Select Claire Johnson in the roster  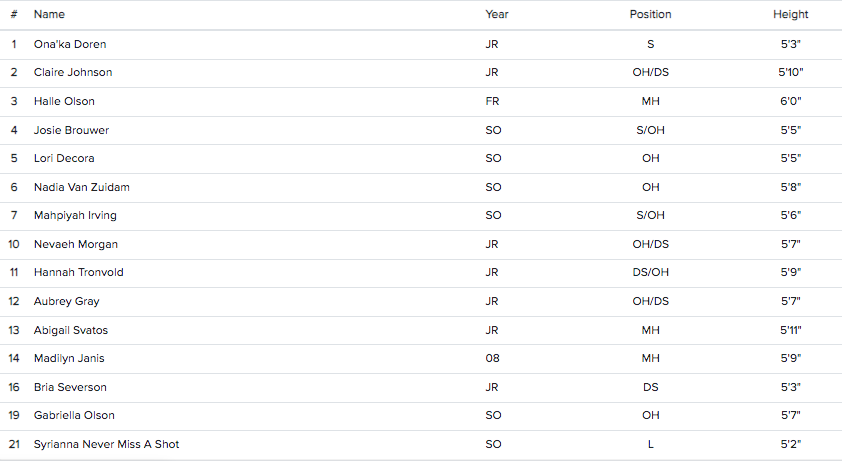tap(73, 72)
